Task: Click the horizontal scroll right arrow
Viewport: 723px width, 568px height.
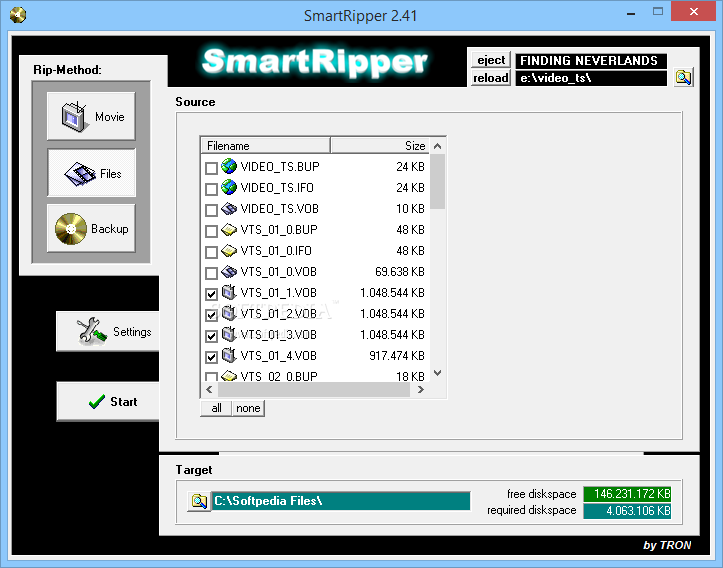Action: pos(420,390)
